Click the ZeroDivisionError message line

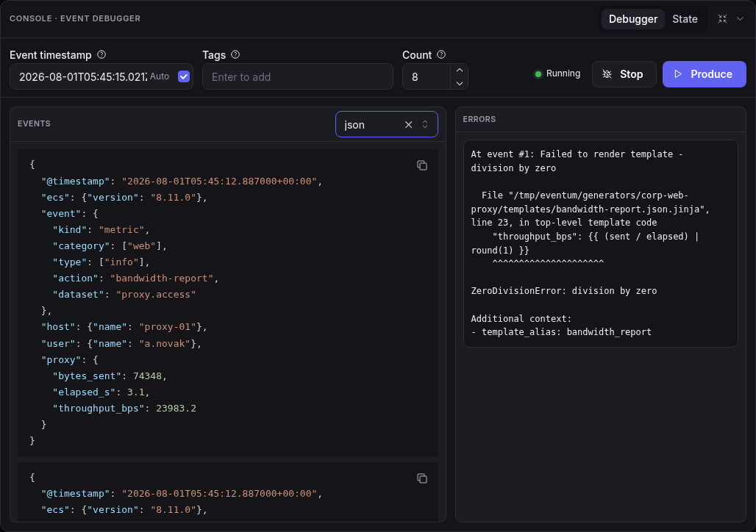(563, 290)
